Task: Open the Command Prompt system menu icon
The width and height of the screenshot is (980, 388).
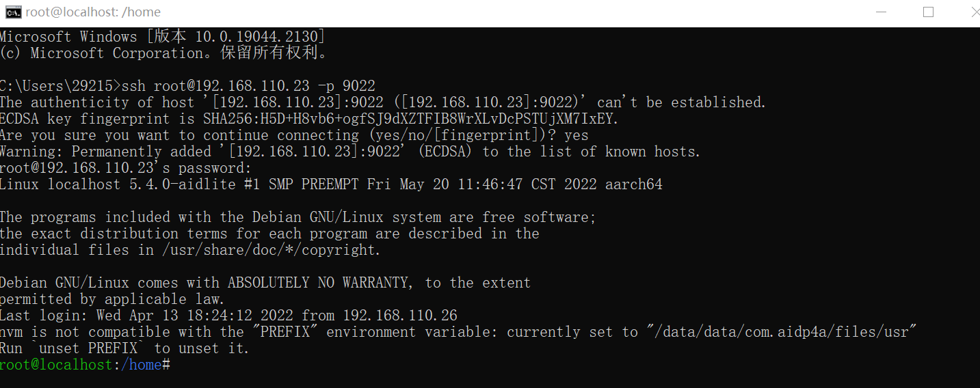Action: [x=13, y=12]
